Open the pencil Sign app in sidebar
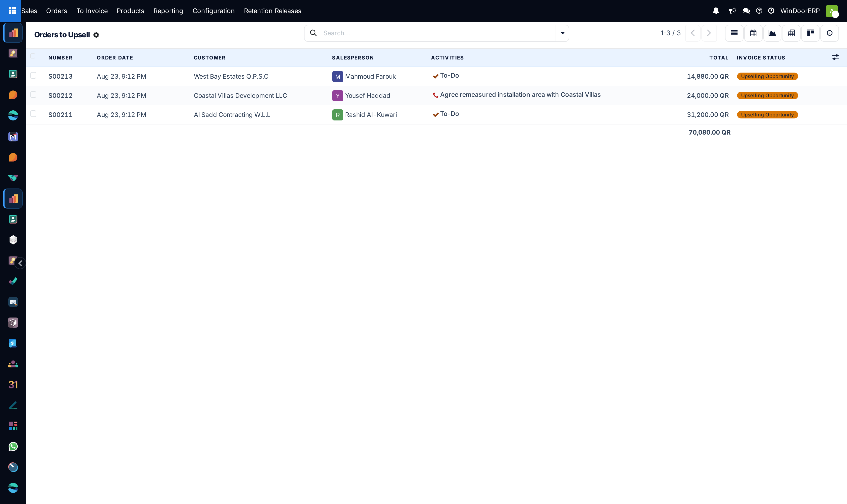 13,405
